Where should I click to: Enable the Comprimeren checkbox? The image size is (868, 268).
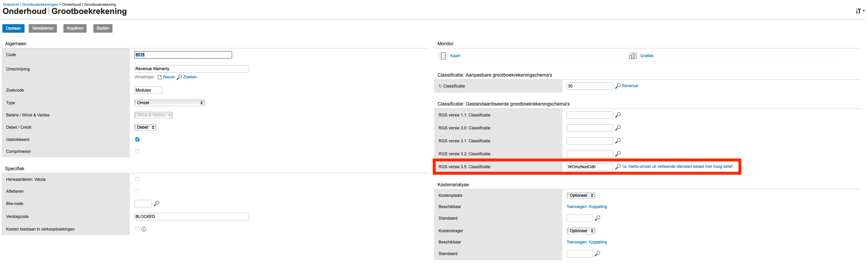[137, 151]
